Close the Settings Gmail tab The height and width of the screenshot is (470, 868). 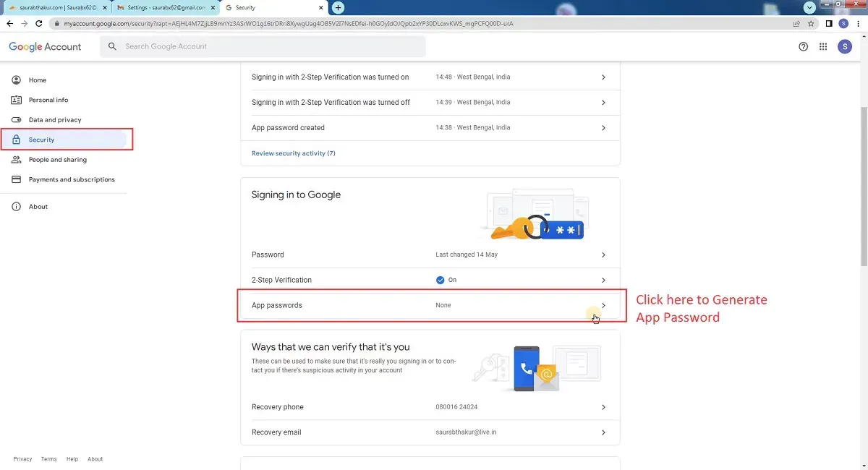213,7
